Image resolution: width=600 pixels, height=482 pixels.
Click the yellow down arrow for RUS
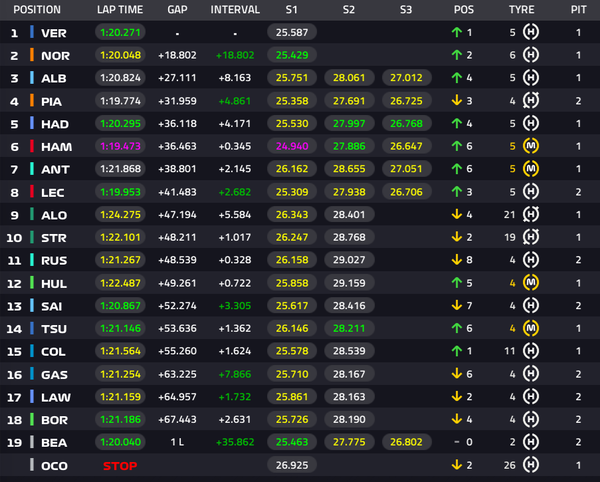(457, 260)
